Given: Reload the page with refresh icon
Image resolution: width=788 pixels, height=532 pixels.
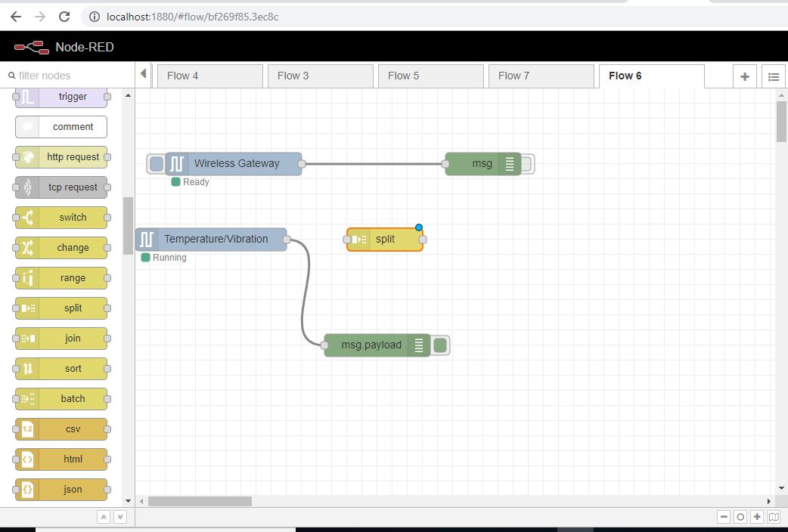Looking at the screenshot, I should tap(64, 17).
